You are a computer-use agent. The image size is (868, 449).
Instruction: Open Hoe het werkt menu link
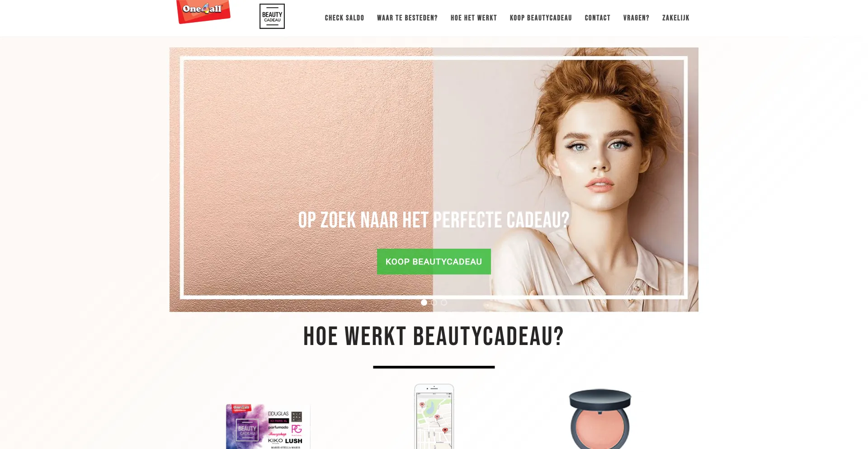coord(474,18)
